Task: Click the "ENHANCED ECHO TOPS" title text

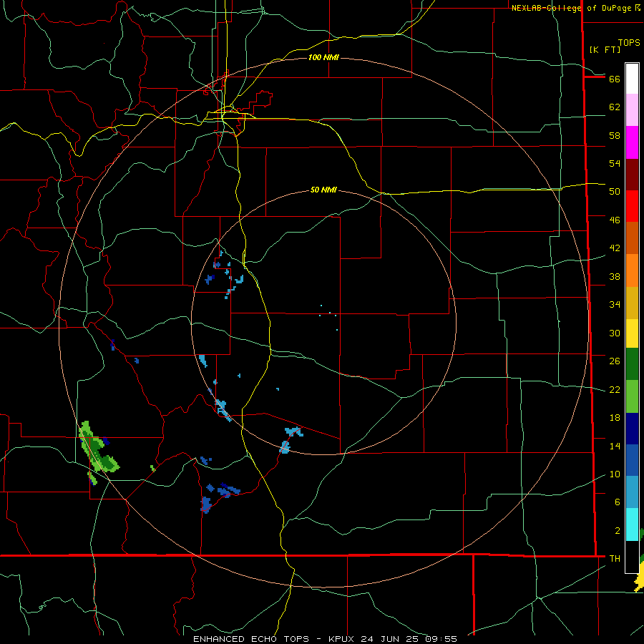Action: [x=251, y=639]
